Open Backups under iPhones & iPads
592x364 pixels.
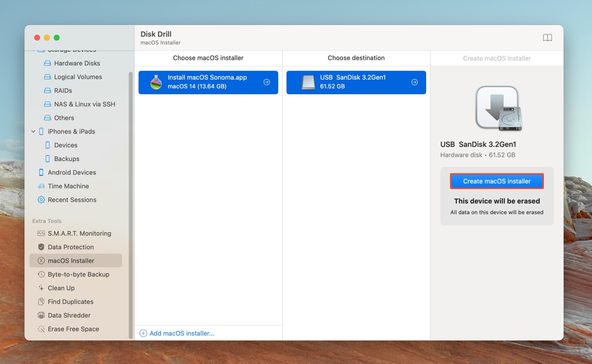coord(67,159)
